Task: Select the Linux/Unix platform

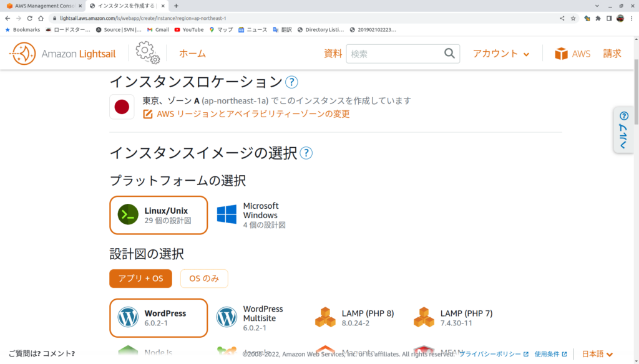Action: click(159, 216)
